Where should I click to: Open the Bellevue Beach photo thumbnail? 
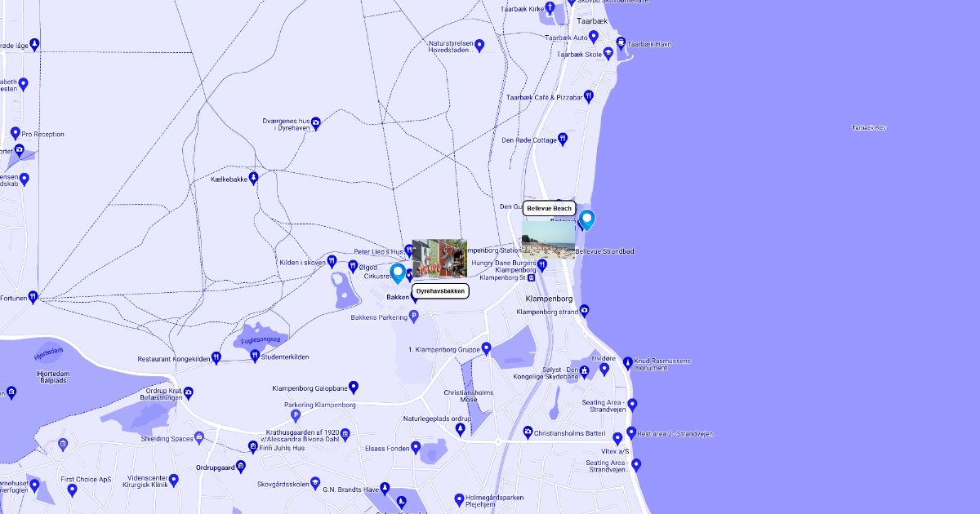[549, 240]
